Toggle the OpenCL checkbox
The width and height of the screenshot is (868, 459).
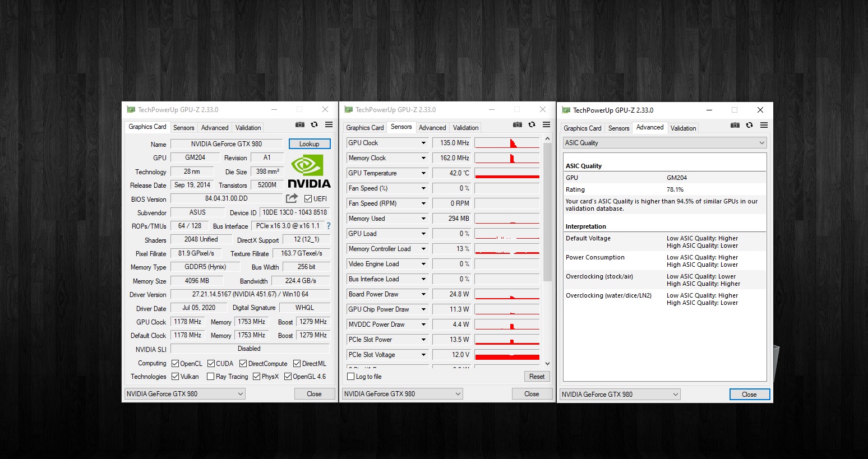tap(175, 364)
